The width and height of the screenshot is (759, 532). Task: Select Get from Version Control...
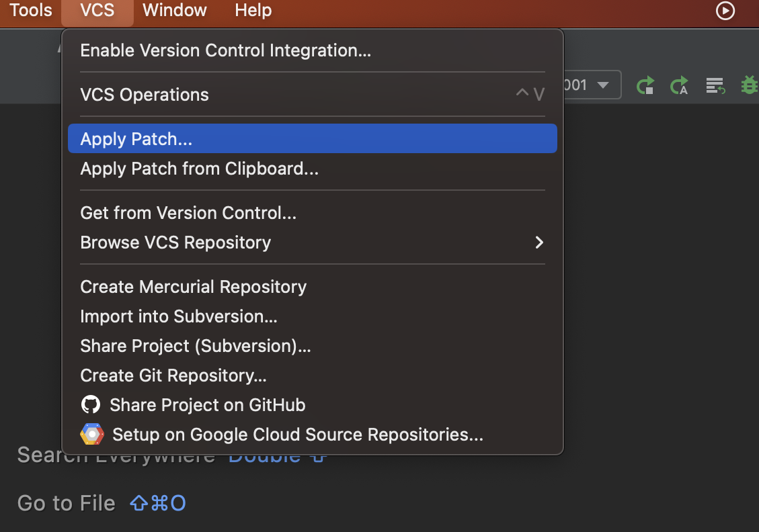tap(188, 213)
